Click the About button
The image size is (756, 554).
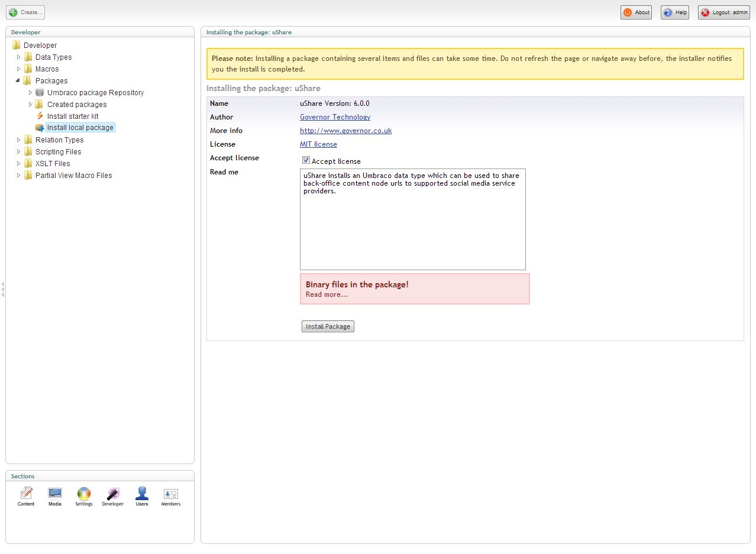(x=636, y=12)
